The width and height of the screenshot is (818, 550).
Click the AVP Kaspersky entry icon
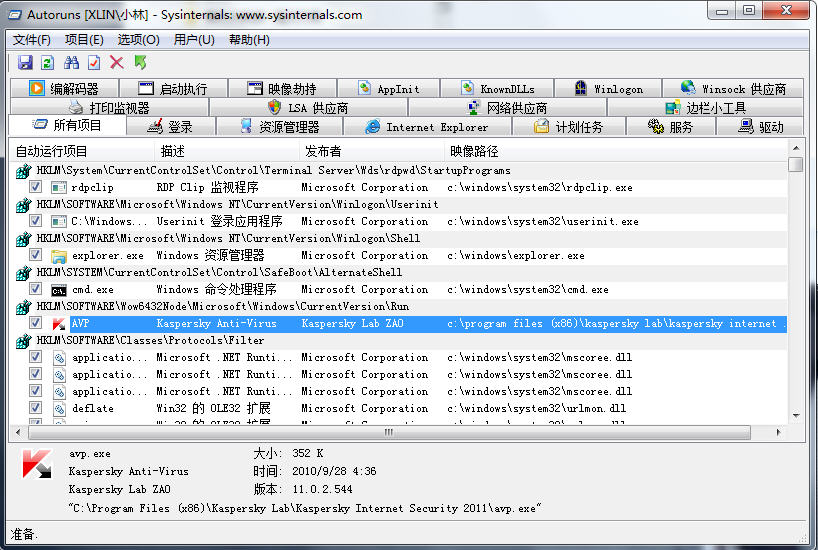pyautogui.click(x=58, y=324)
